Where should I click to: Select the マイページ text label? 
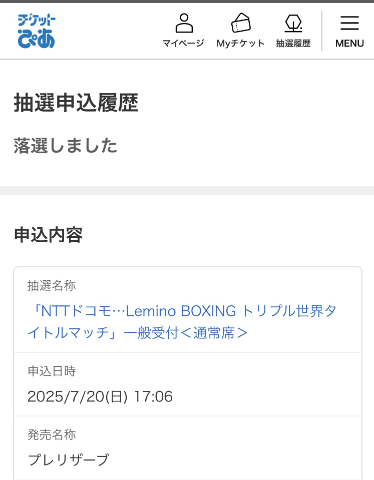pos(183,43)
